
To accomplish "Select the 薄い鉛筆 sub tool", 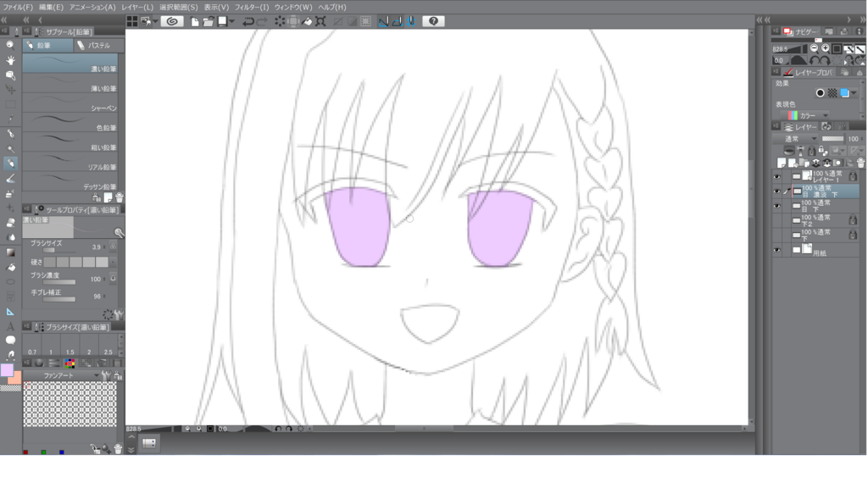I will tap(70, 83).
